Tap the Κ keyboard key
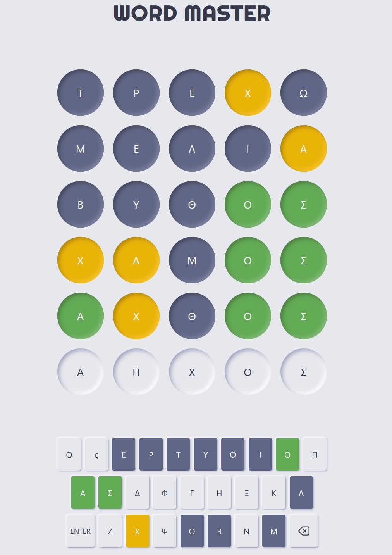Screen dimensions: 392x555 tap(274, 493)
